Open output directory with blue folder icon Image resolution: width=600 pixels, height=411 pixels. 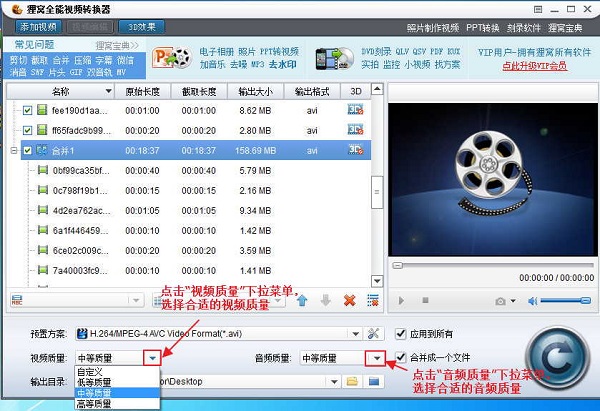tap(373, 382)
